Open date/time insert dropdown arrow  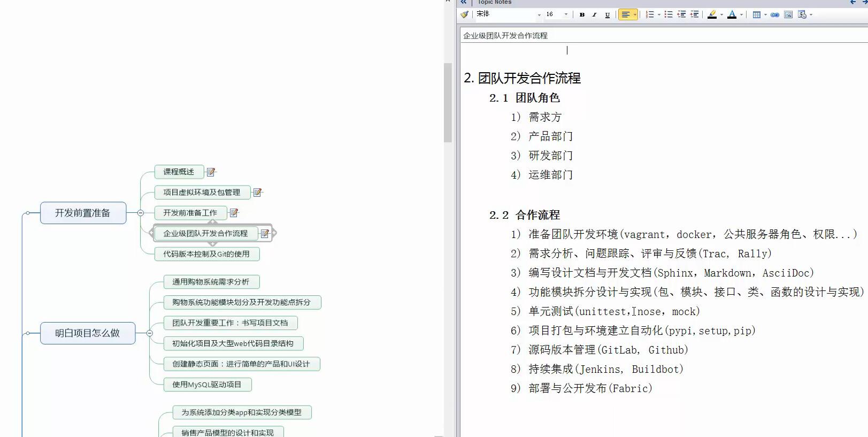[x=811, y=15]
